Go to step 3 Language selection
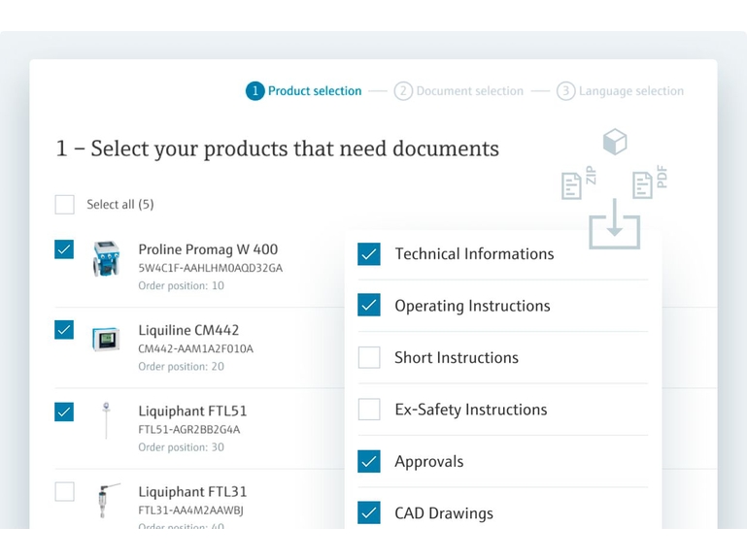 620,91
